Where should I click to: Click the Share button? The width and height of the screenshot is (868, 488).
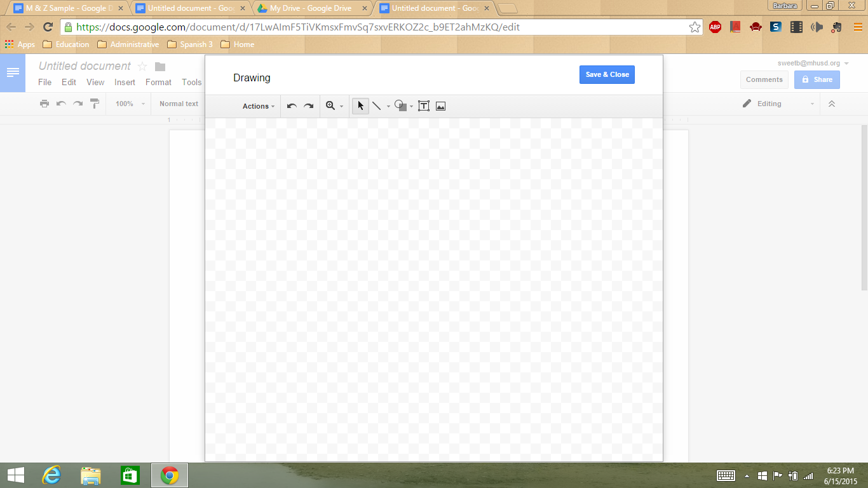tap(817, 79)
